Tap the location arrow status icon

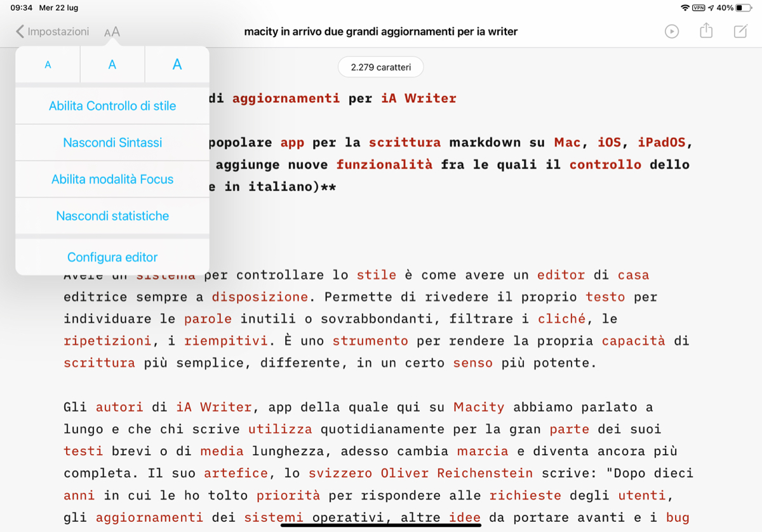pos(711,8)
